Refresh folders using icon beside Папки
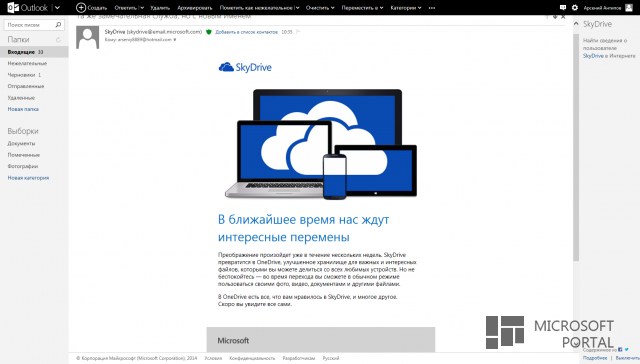The width and height of the screenshot is (640, 364). 58,40
